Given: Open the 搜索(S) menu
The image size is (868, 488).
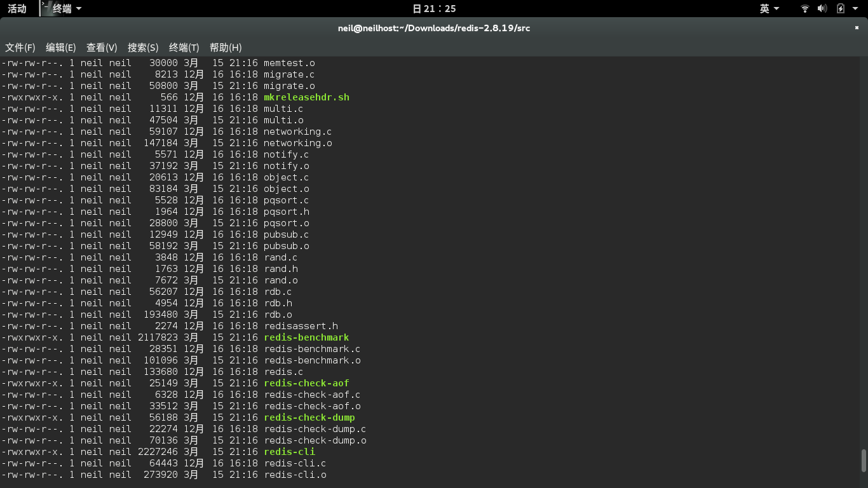Looking at the screenshot, I should click(143, 48).
